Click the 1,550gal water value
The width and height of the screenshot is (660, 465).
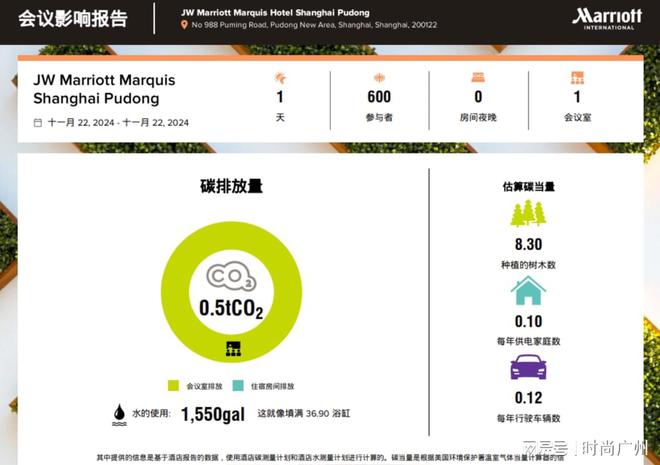[x=213, y=414]
